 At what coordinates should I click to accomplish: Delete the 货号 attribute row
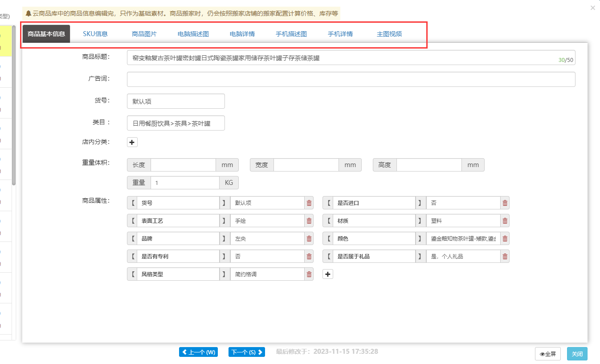pos(309,203)
